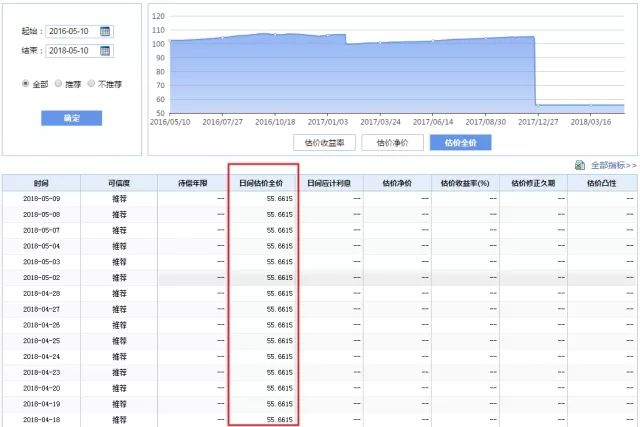This screenshot has width=640, height=427.
Task: Select the 2018-05-09 date cell
Action: pyautogui.click(x=42, y=198)
